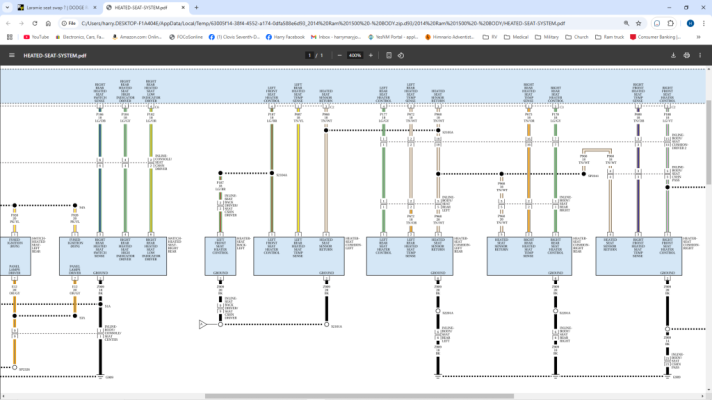Select the HEATED-SEAT-SYSTEM.pdf tab

coord(146,8)
